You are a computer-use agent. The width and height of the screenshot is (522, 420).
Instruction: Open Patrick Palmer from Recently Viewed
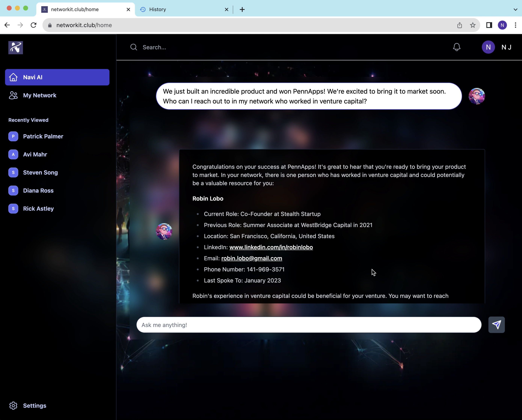coord(43,136)
